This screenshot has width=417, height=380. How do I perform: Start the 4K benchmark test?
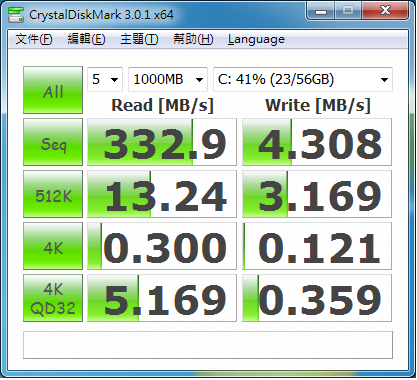[x=53, y=246]
